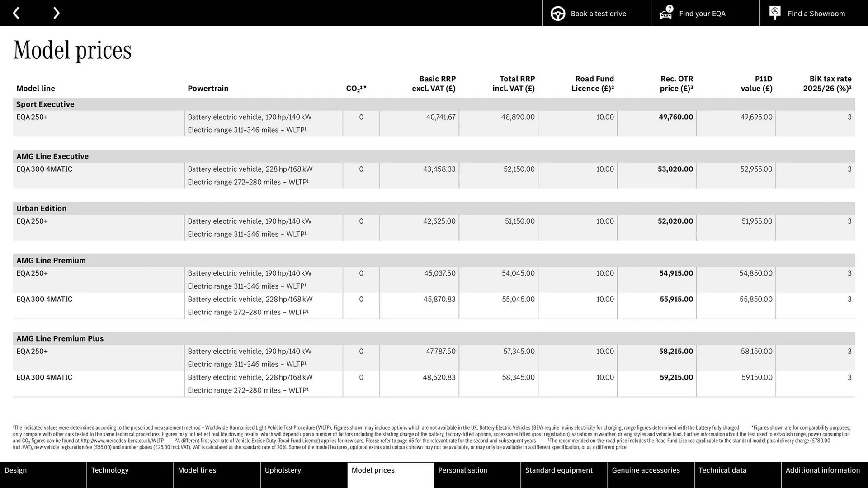Viewport: 868px width, 488px height.
Task: Click Find your EQA
Action: pos(702,14)
